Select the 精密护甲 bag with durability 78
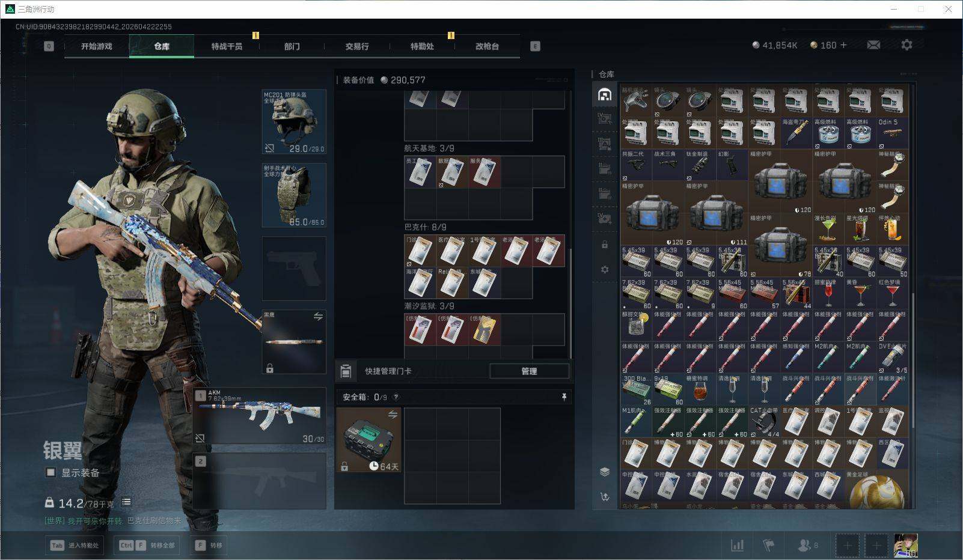The height and width of the screenshot is (560, 963). (780, 246)
